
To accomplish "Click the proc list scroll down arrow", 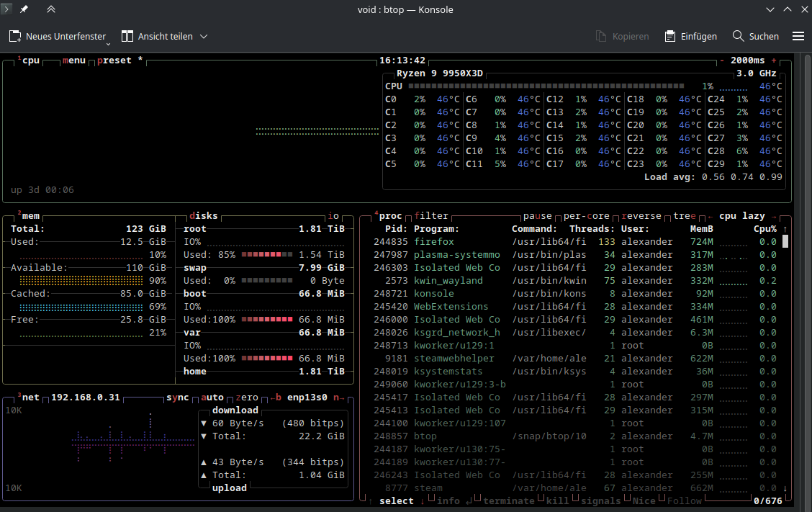I will point(785,488).
